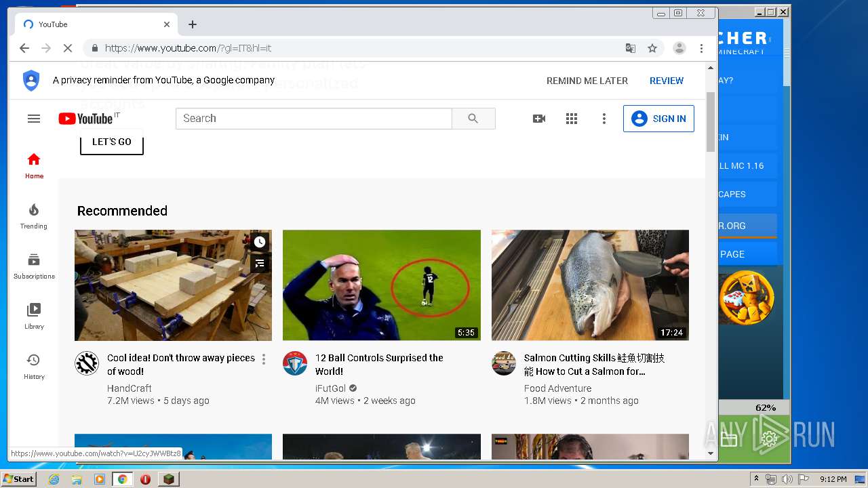Open Trending in the sidebar
Viewport: 868px width, 488px height.
pos(34,216)
